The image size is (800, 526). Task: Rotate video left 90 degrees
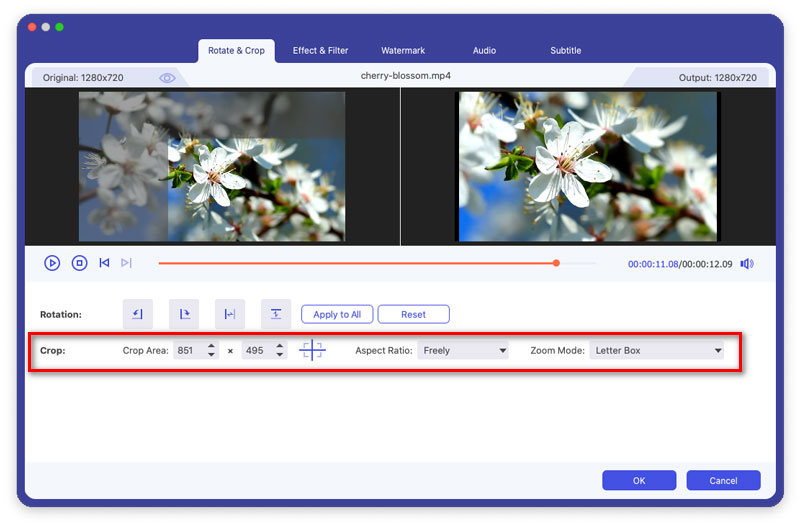click(138, 314)
